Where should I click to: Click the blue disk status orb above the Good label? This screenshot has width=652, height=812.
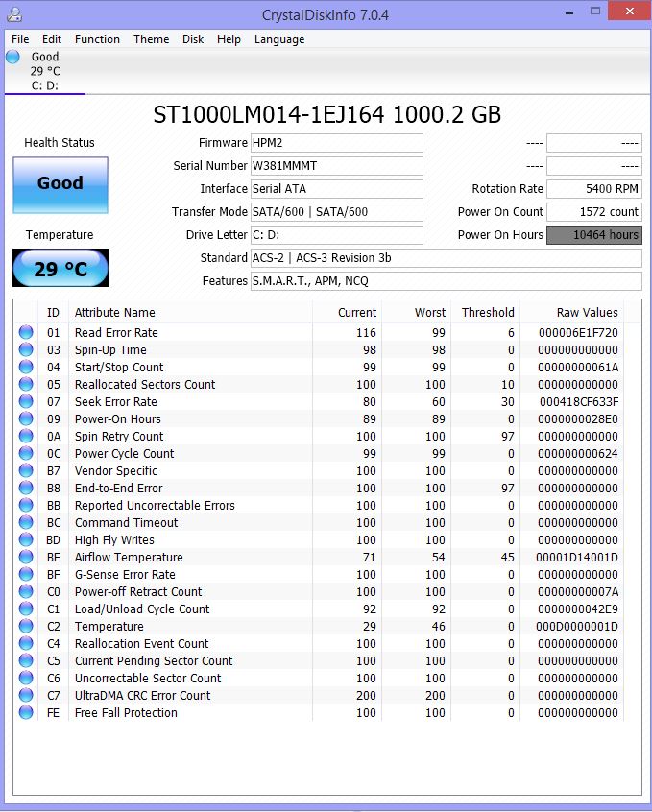pos(12,57)
